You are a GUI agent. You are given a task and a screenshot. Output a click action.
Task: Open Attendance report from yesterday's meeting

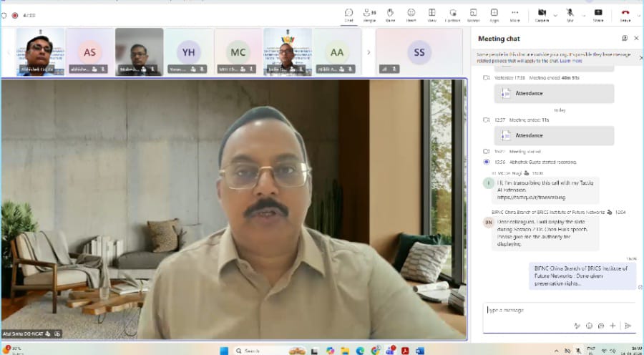click(554, 94)
